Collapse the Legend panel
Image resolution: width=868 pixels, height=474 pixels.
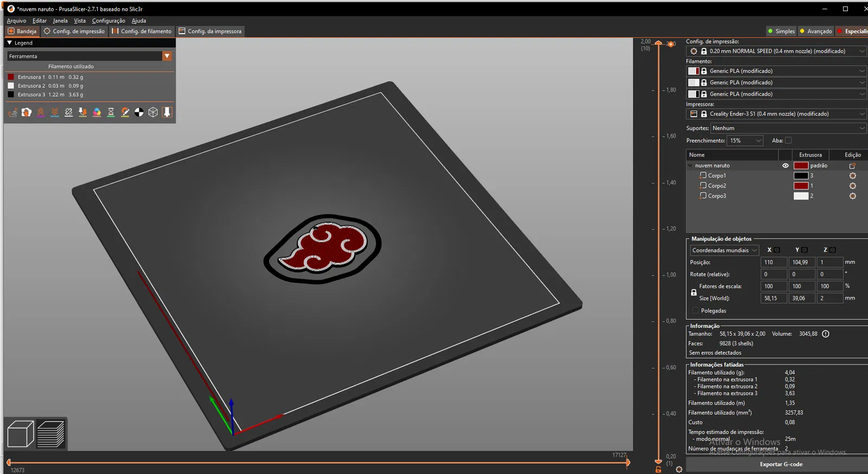click(x=9, y=43)
